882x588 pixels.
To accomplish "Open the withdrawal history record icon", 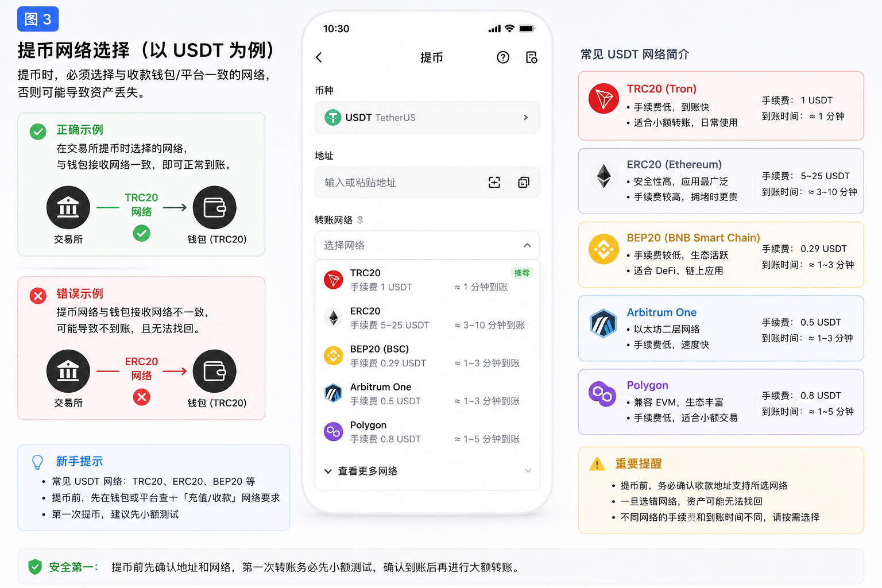I will 532,57.
